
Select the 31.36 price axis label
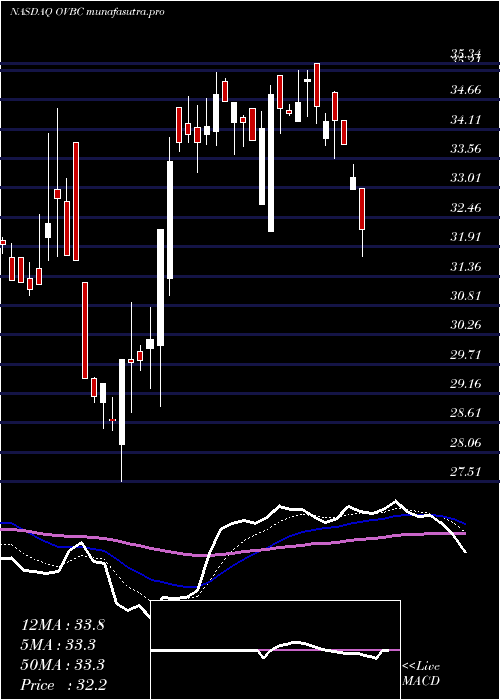point(466,267)
